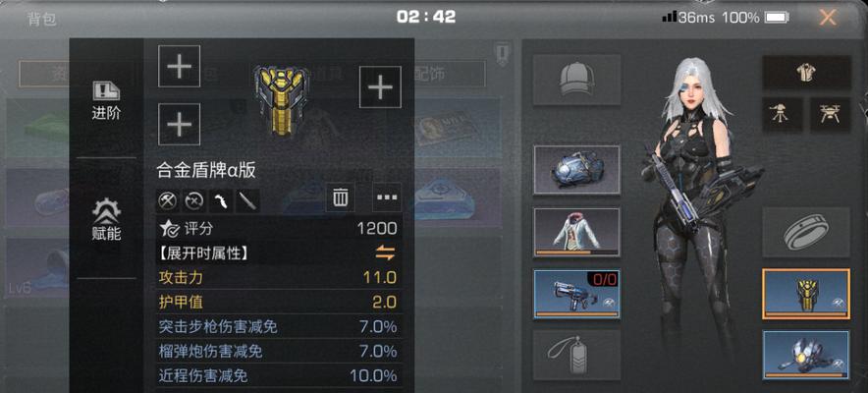
Task: Click the trash delete icon
Action: (x=340, y=196)
